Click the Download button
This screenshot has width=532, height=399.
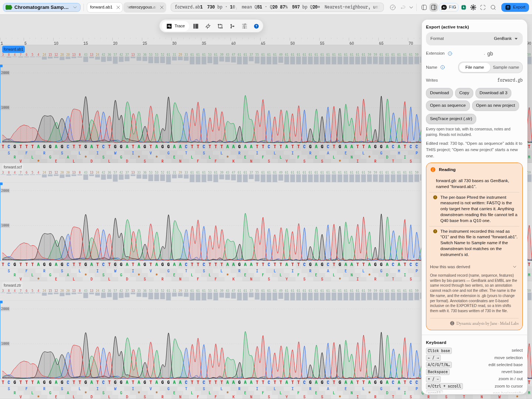(439, 93)
